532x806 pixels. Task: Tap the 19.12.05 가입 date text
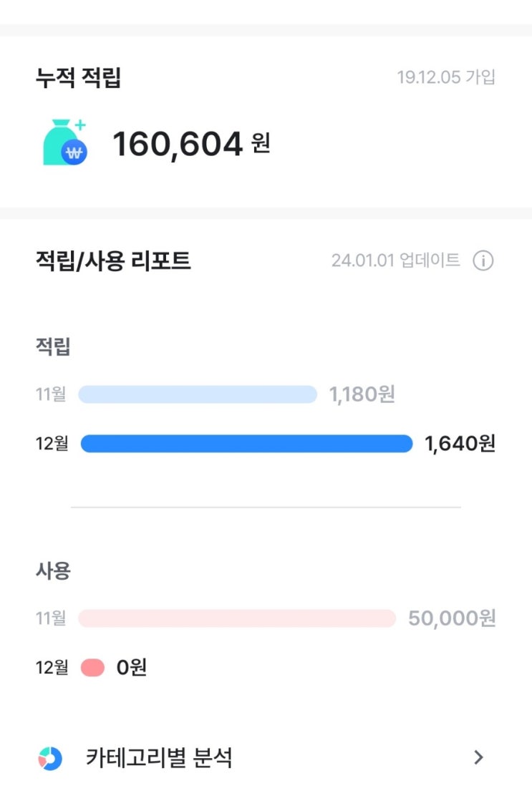pyautogui.click(x=446, y=77)
